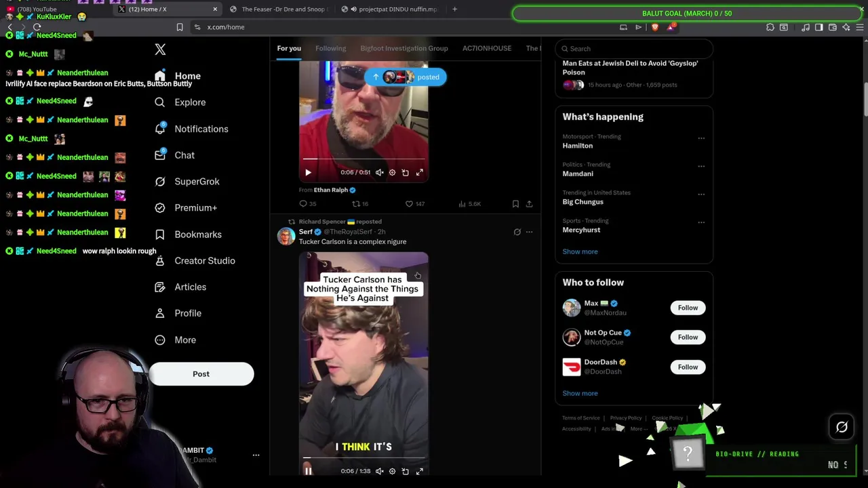Image resolution: width=868 pixels, height=488 pixels.
Task: Click the Creator Studio sidebar icon
Action: click(160, 261)
